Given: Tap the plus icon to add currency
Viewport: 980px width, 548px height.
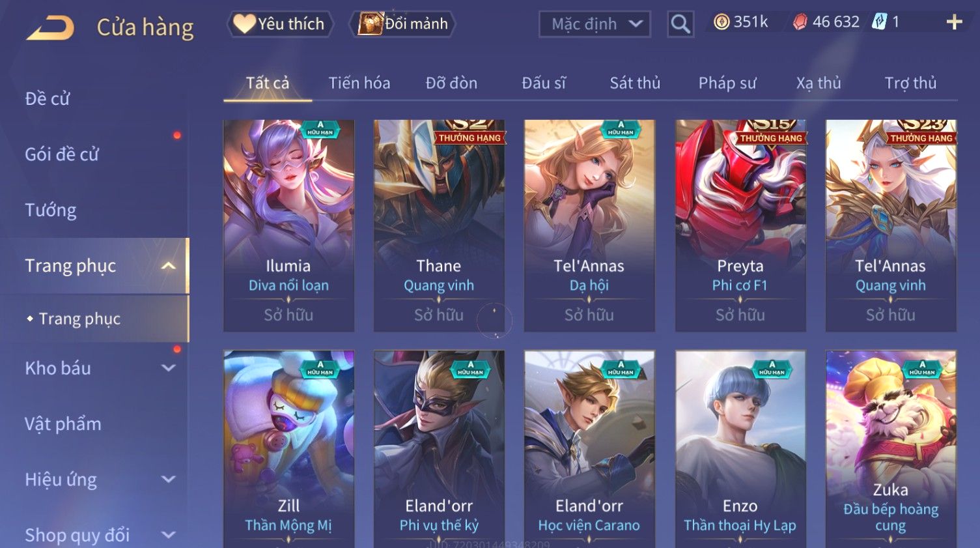Looking at the screenshot, I should tap(954, 22).
